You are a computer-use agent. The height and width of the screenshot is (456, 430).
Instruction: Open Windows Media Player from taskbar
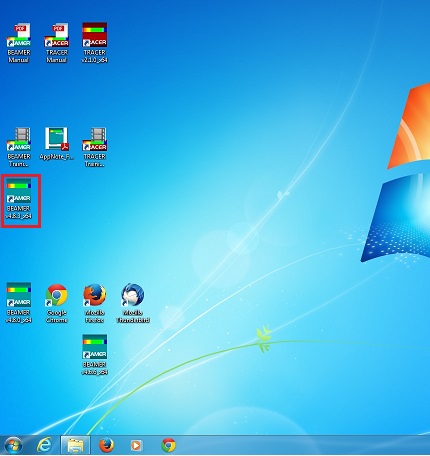click(x=136, y=445)
